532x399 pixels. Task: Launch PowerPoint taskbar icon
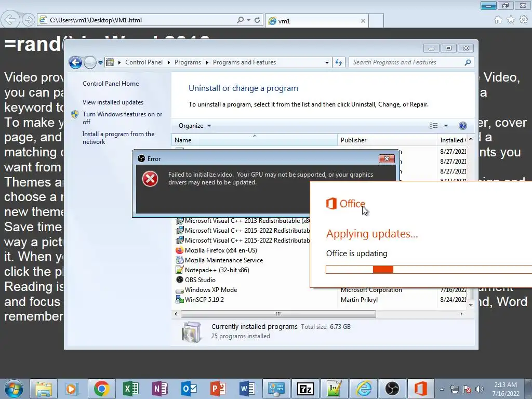point(218,389)
